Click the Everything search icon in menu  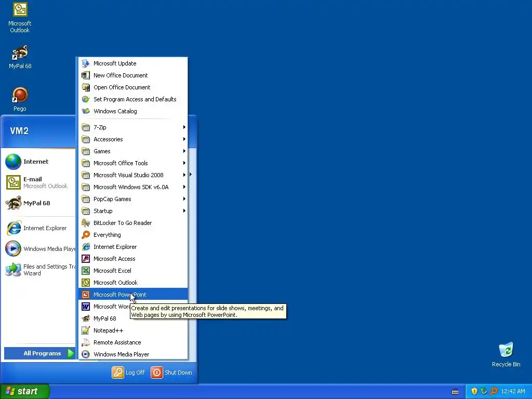[x=86, y=235]
